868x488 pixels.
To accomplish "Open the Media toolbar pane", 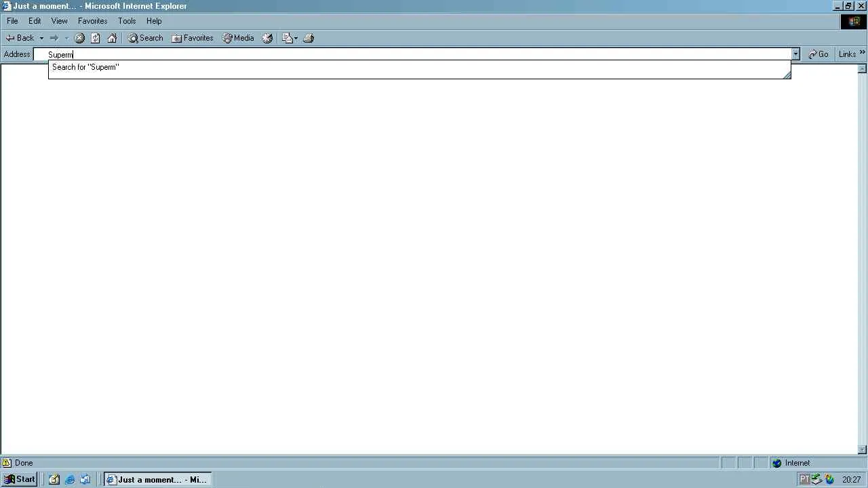I will coord(238,38).
